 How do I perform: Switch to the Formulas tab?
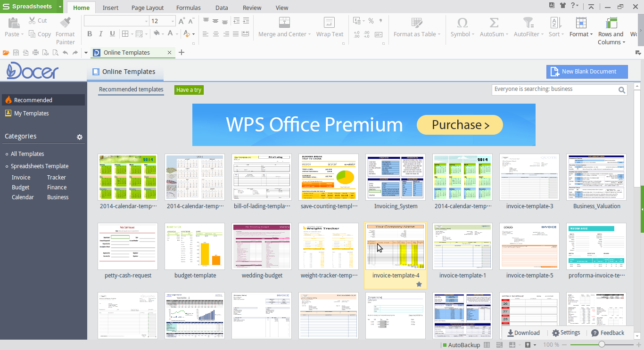pos(189,8)
